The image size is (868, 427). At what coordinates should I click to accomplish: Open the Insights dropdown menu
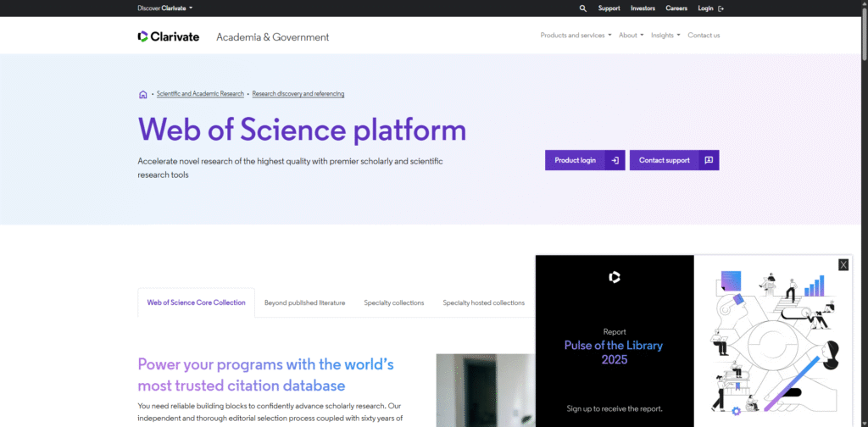coord(665,36)
